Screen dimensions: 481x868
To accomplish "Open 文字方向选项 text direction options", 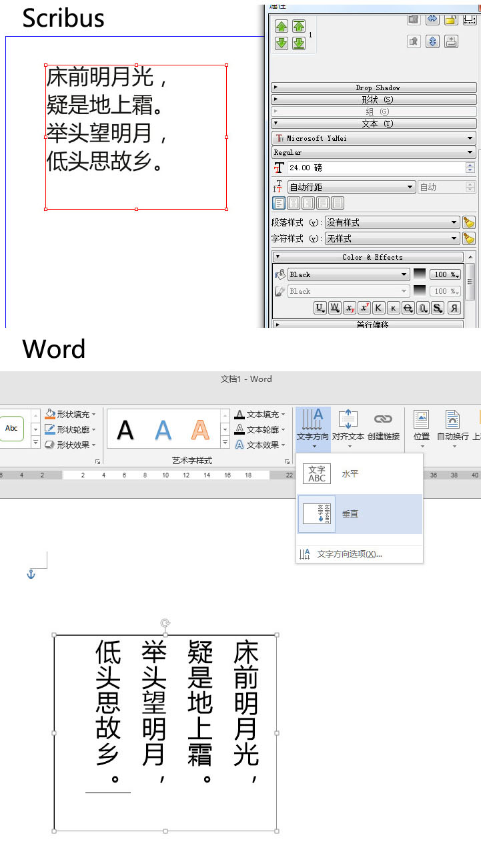I will 348,554.
